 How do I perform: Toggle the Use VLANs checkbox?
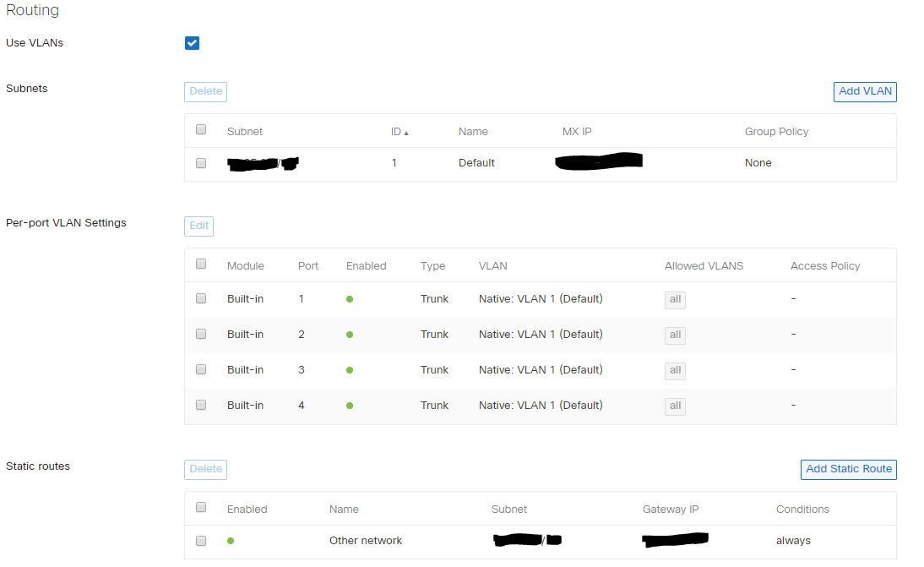(x=192, y=42)
